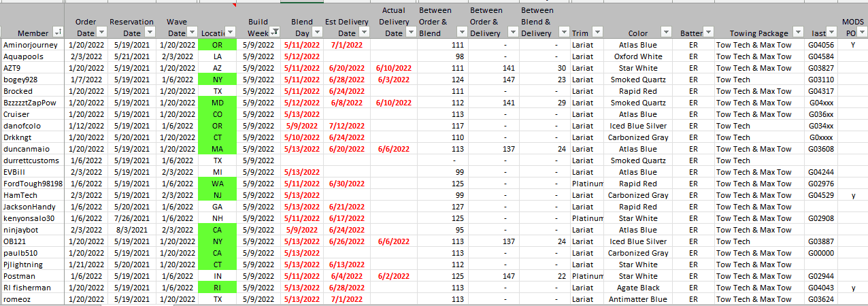This screenshot has height=306, width=868.
Task: Select the Aminorjourney member cell
Action: [32, 45]
